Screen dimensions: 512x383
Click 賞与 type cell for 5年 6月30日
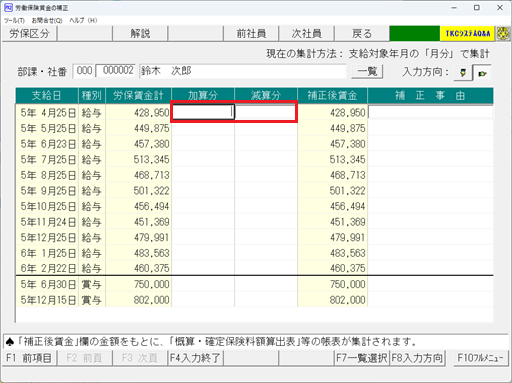(x=92, y=284)
